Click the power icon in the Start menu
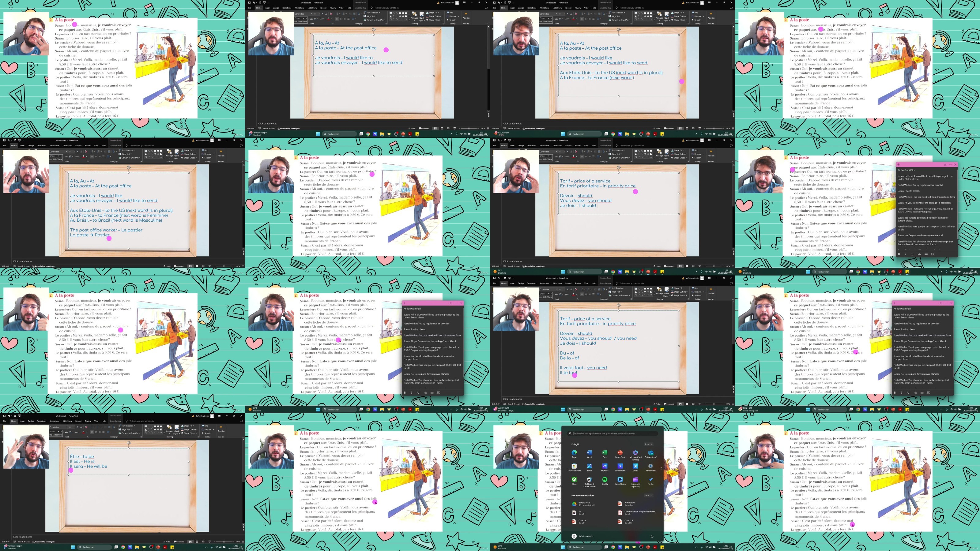 pyautogui.click(x=652, y=536)
